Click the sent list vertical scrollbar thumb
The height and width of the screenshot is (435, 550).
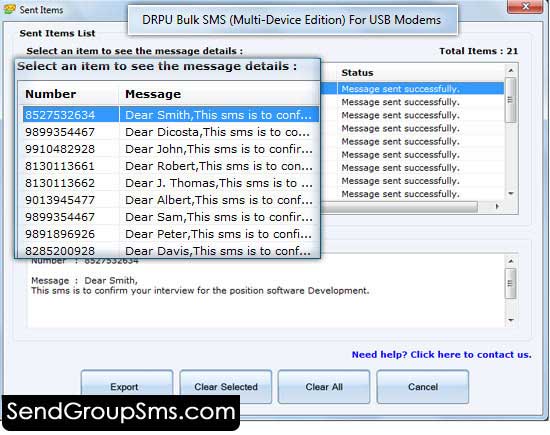[511, 100]
